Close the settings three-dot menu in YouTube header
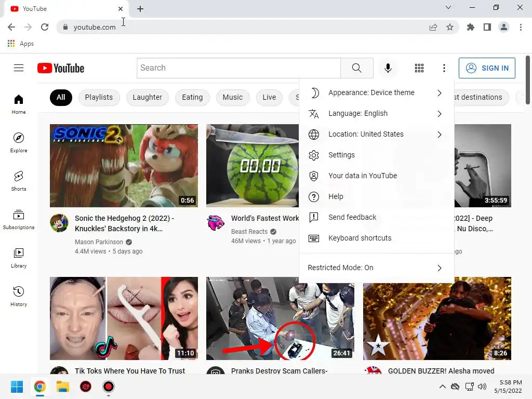532x399 pixels. [444, 68]
